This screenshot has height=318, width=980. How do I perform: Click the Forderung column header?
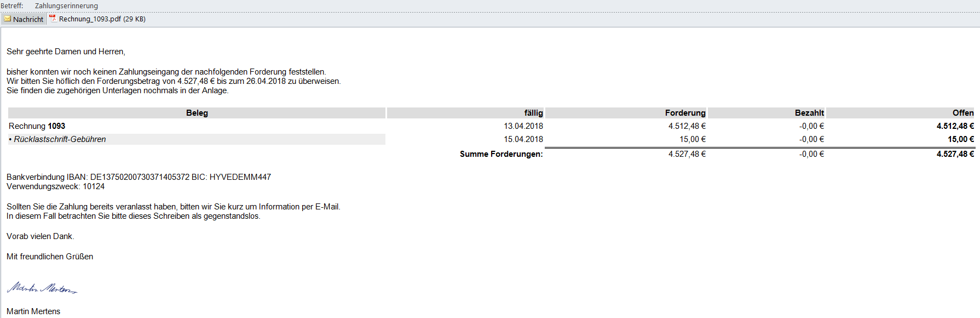click(685, 113)
